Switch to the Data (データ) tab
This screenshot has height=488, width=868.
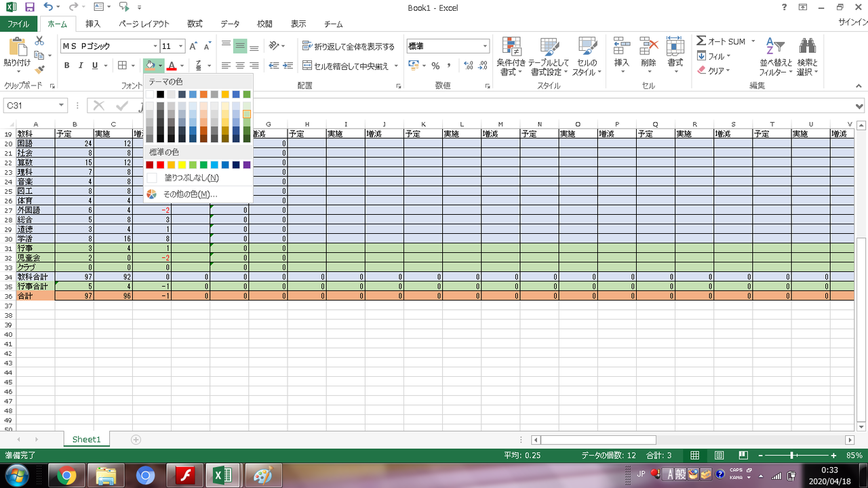tap(230, 24)
